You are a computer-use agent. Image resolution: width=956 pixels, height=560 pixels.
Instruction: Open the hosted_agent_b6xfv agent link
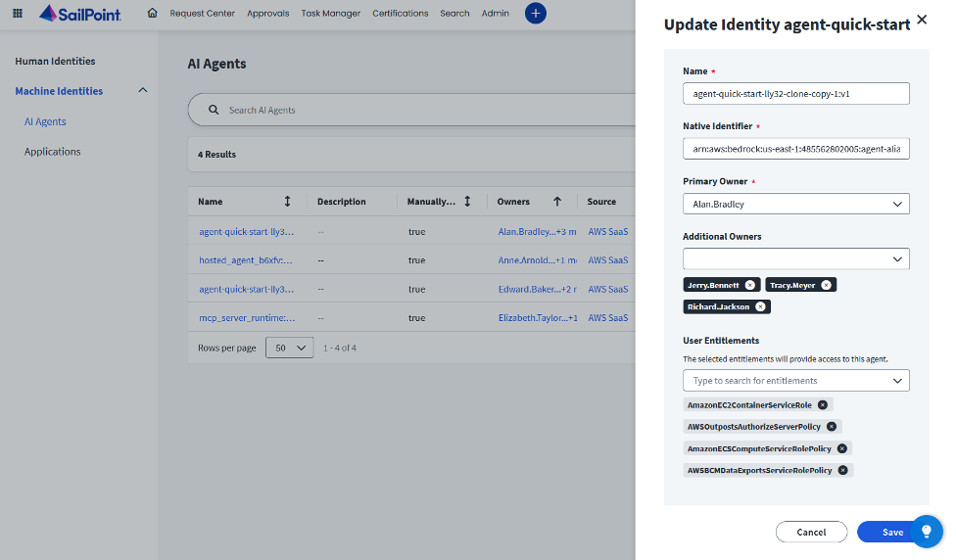click(x=246, y=260)
